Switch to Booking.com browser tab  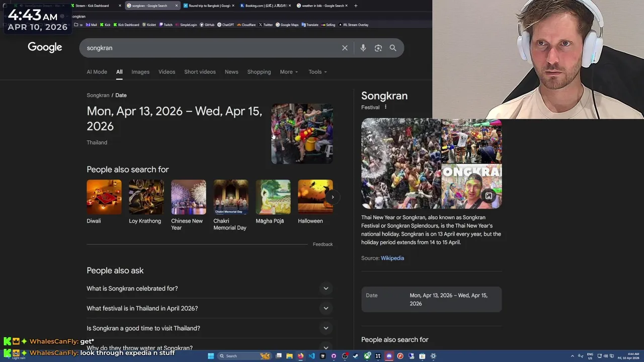[x=265, y=6]
